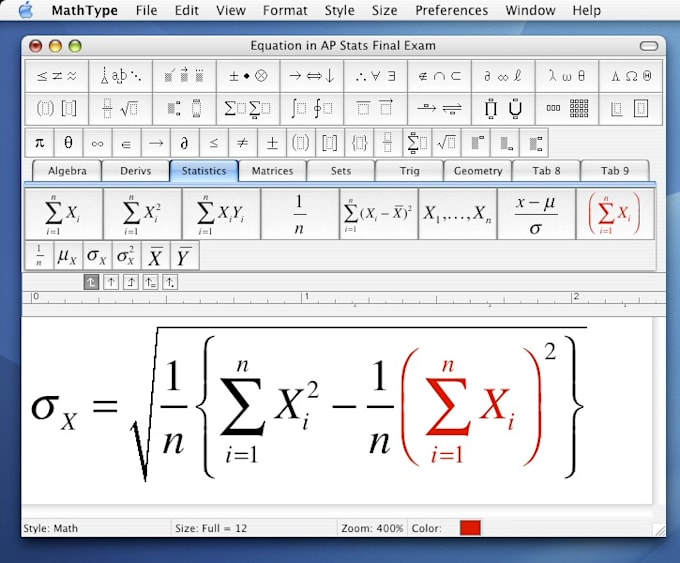Image resolution: width=680 pixels, height=563 pixels.
Task: Select the Statistics tab
Action: [204, 171]
